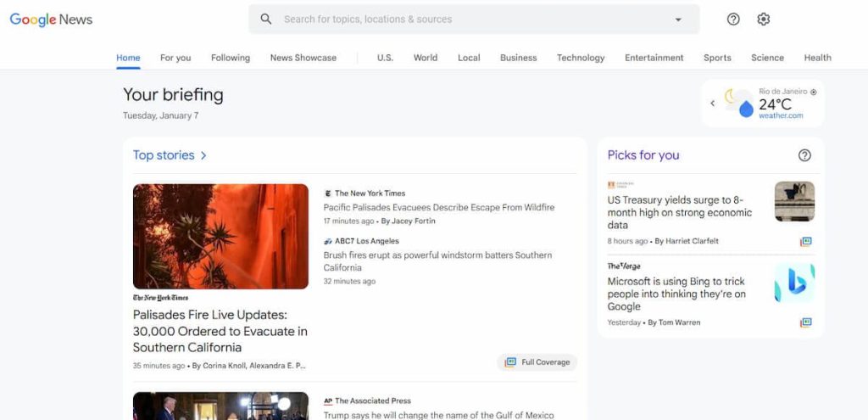Click the 24°C temperature reading
The height and width of the screenshot is (420, 868).
[x=775, y=104]
